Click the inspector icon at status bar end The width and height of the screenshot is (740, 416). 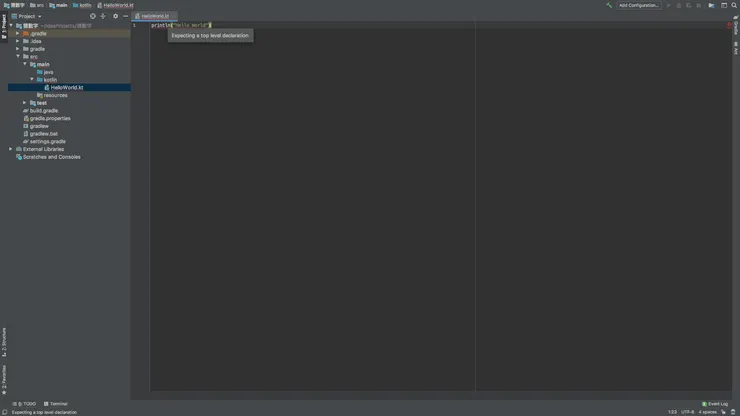[733, 412]
